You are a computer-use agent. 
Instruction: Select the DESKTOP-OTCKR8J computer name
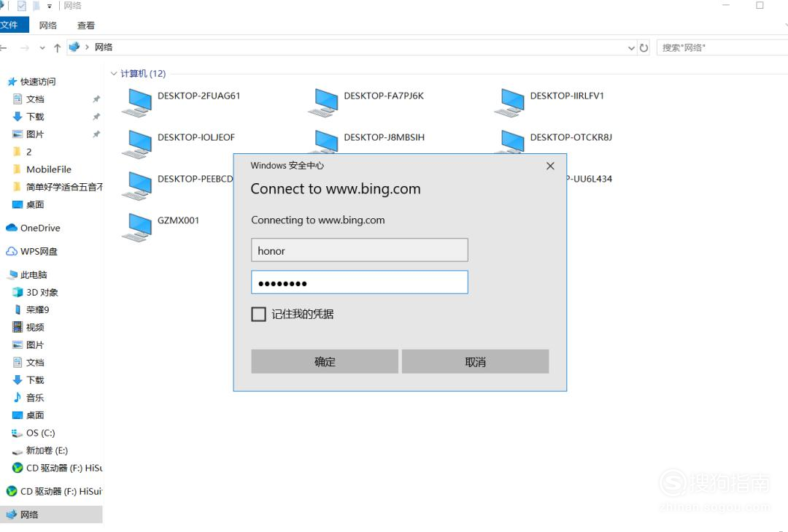pos(571,137)
